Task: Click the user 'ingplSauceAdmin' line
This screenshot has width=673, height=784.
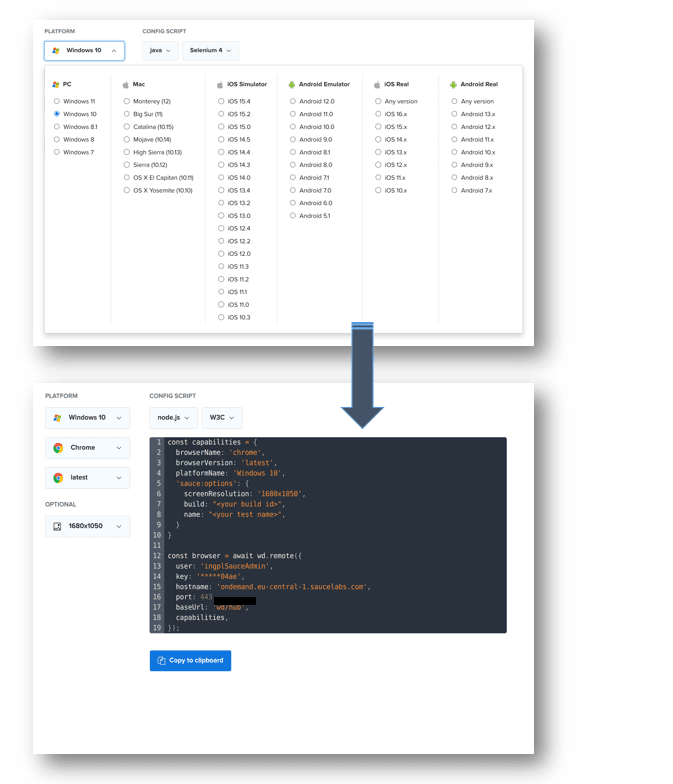Action: pos(224,566)
